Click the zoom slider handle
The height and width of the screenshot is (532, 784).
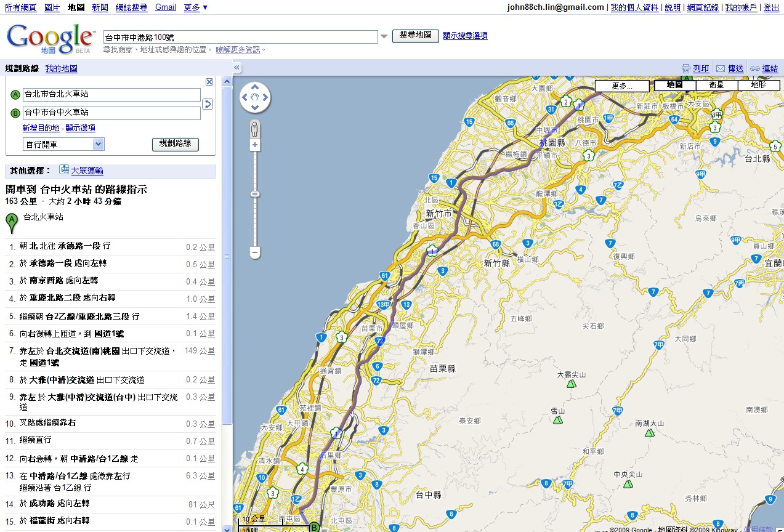coord(255,195)
